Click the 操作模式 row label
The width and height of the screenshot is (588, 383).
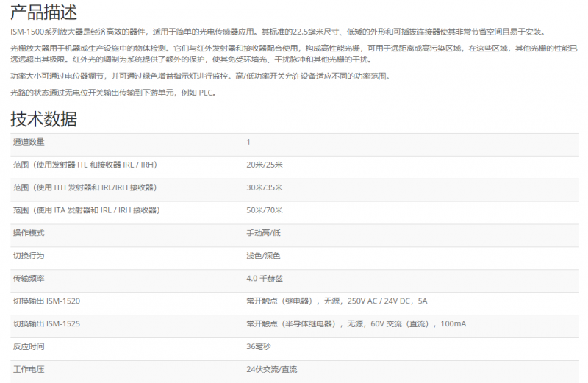pyautogui.click(x=29, y=233)
